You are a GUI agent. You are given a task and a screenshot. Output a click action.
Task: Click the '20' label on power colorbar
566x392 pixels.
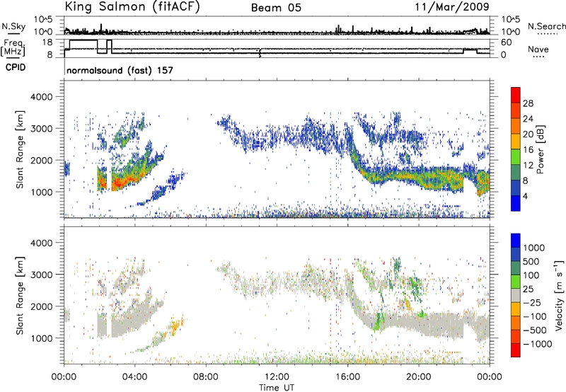pyautogui.click(x=528, y=134)
